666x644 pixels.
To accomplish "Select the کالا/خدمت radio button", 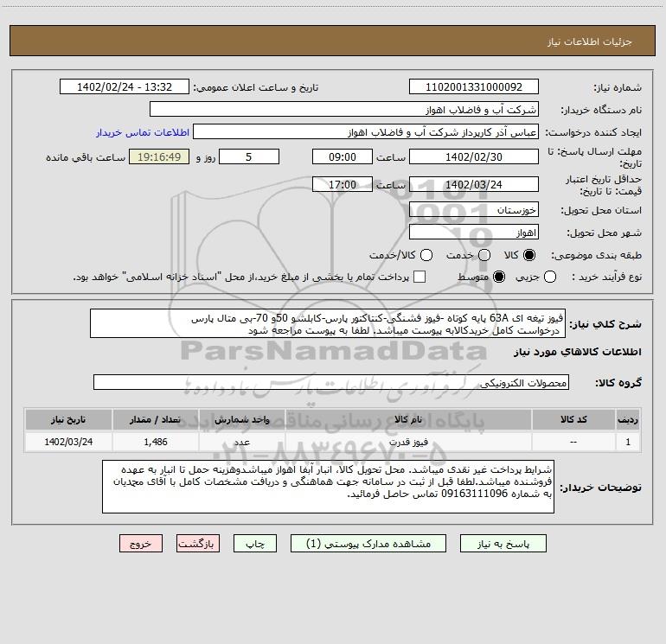I will coord(426,255).
